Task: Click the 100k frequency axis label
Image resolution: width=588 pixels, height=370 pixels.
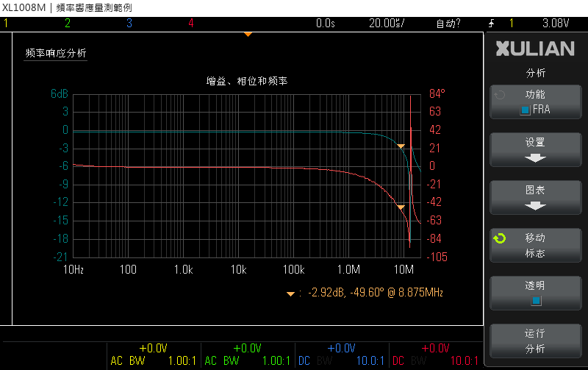Action: 293,269
